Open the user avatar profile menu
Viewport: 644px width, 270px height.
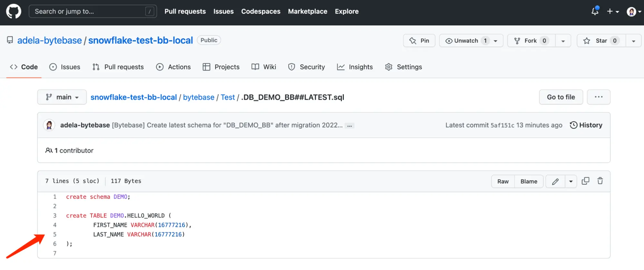coord(634,12)
